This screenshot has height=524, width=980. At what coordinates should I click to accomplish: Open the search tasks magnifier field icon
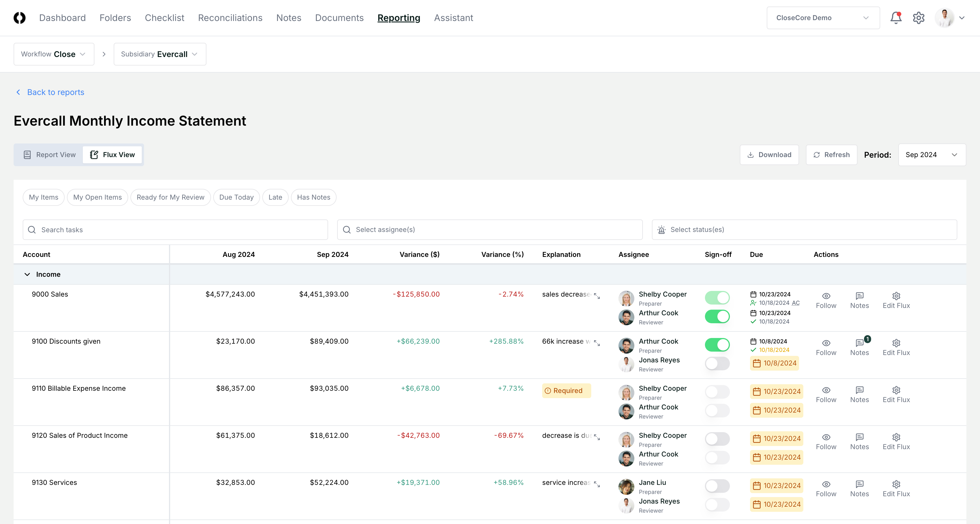32,229
